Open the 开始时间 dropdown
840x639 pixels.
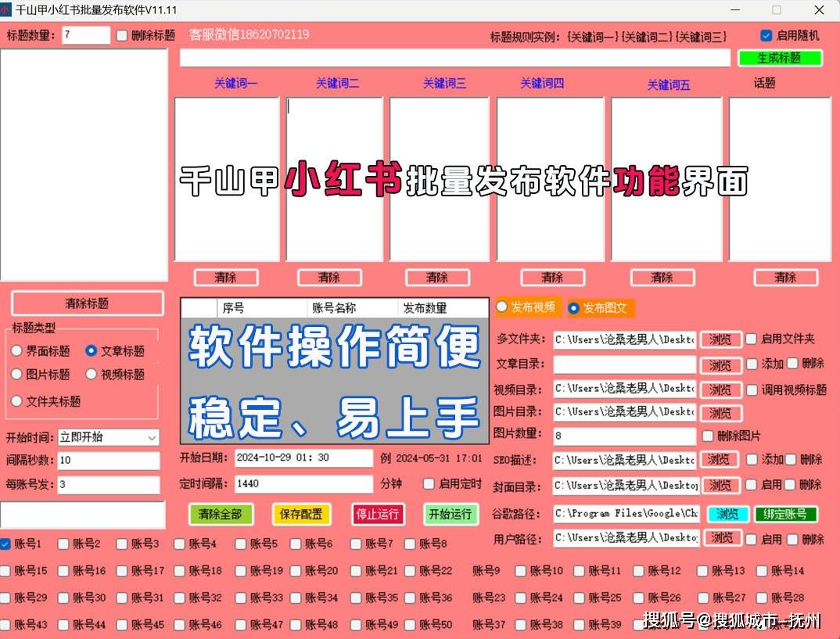point(108,437)
